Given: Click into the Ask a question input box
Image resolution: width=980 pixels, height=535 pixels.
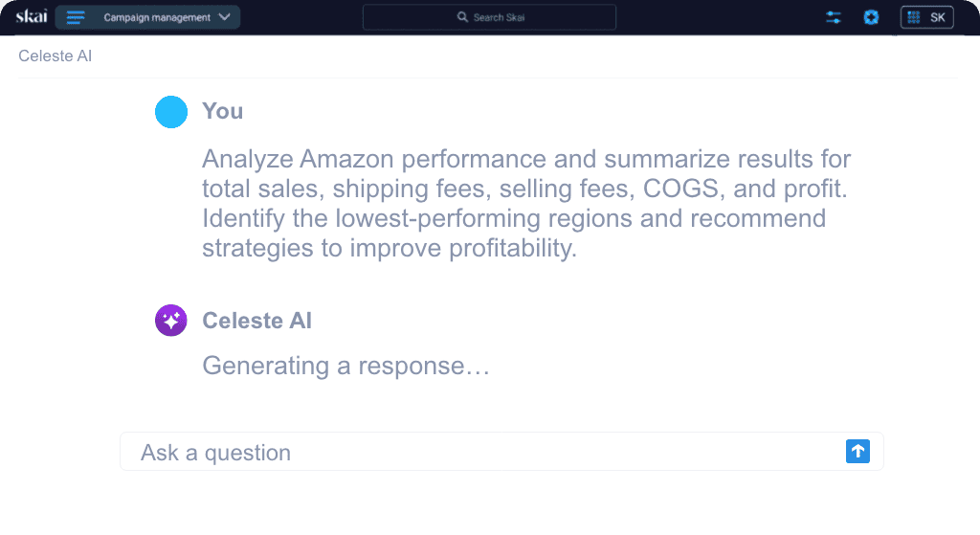Looking at the screenshot, I should (501, 451).
